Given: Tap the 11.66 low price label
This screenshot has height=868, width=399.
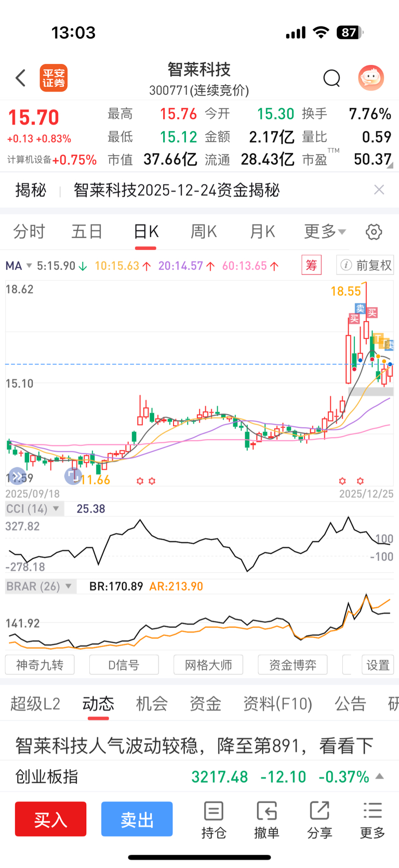Looking at the screenshot, I should (x=96, y=480).
